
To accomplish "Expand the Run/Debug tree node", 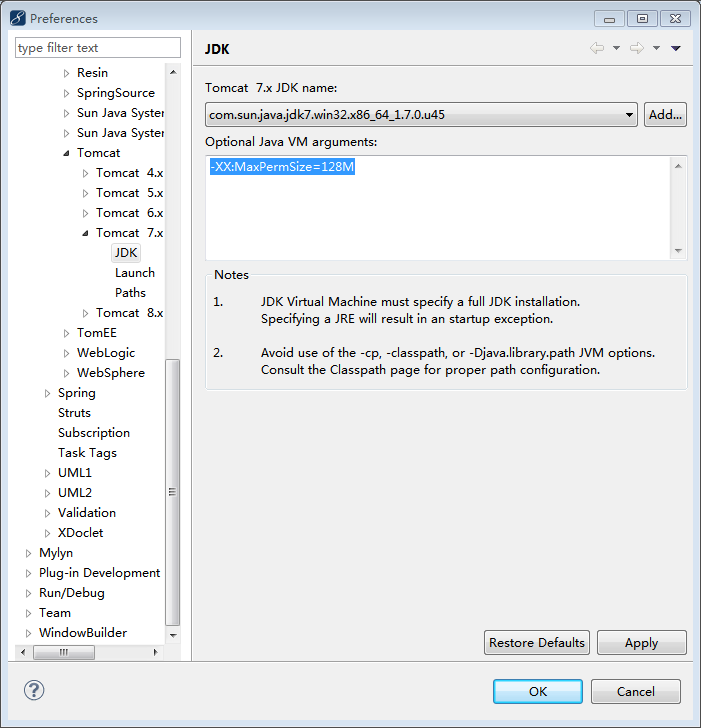I will [28, 593].
